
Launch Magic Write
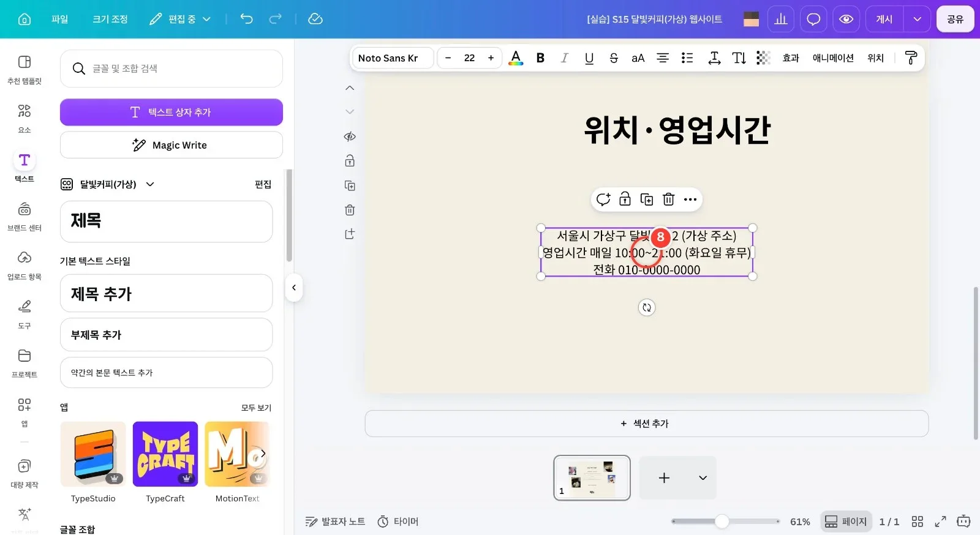click(171, 145)
